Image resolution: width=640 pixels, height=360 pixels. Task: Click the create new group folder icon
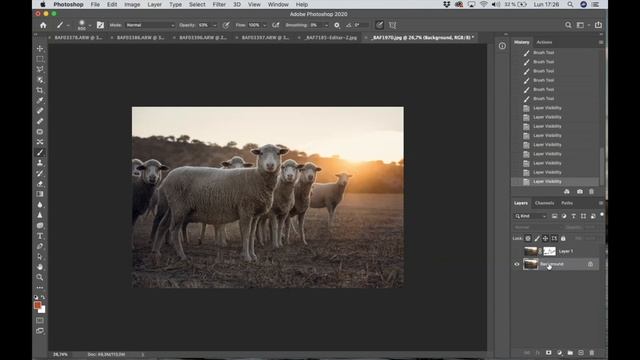coord(570,353)
